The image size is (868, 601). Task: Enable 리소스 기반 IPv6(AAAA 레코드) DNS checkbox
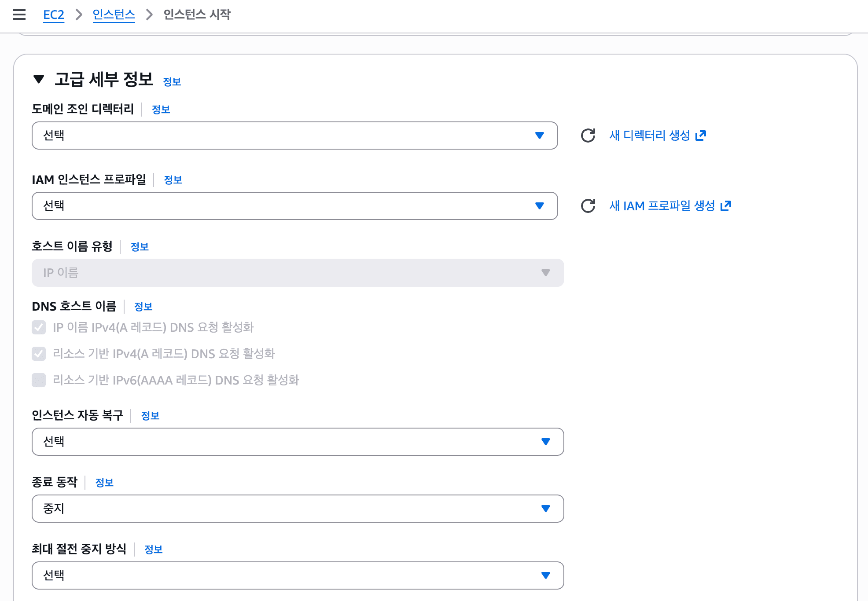pos(39,380)
